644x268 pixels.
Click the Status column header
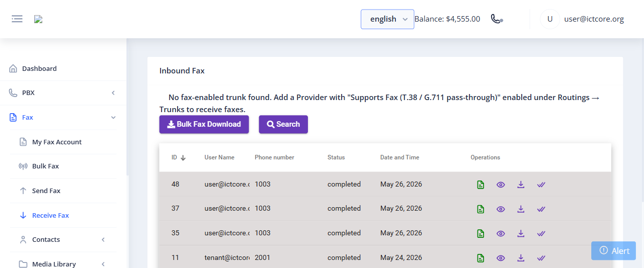tap(336, 157)
